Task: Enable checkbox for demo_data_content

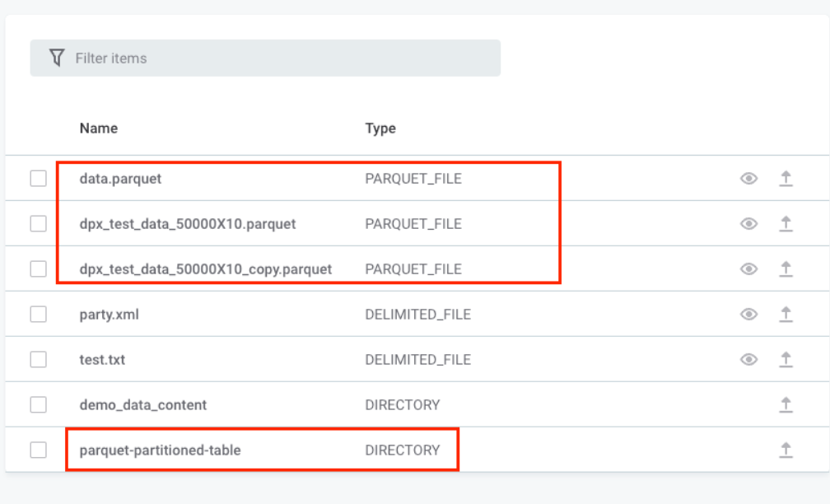Action: click(x=39, y=404)
